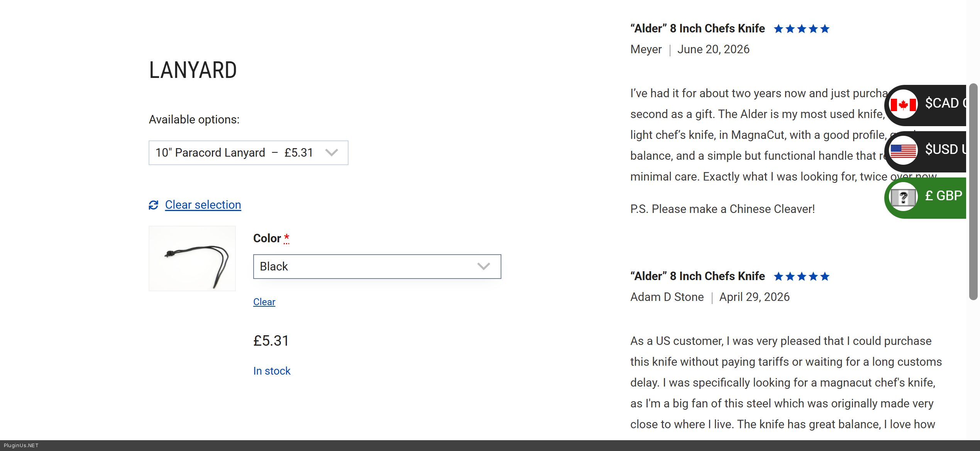Click the PluginUs.NET label in bottom bar
Viewport: 980px width, 451px height.
pos(21,445)
